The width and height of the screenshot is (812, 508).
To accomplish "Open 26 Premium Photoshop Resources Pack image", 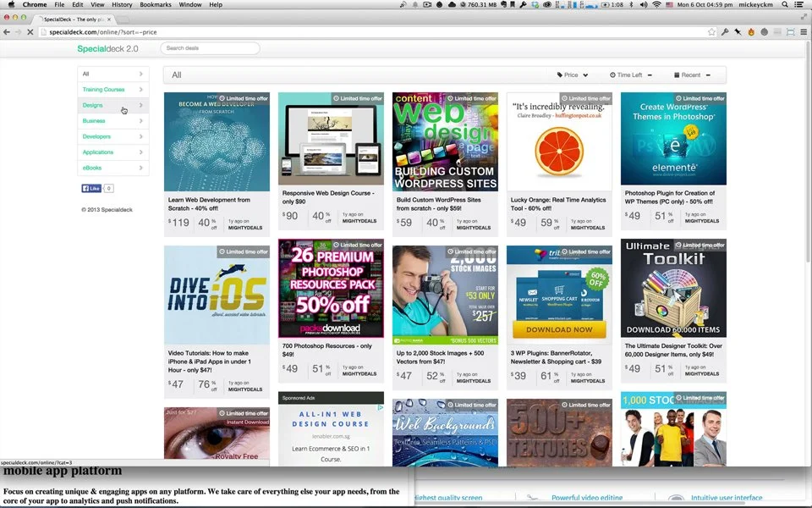I will tap(331, 288).
